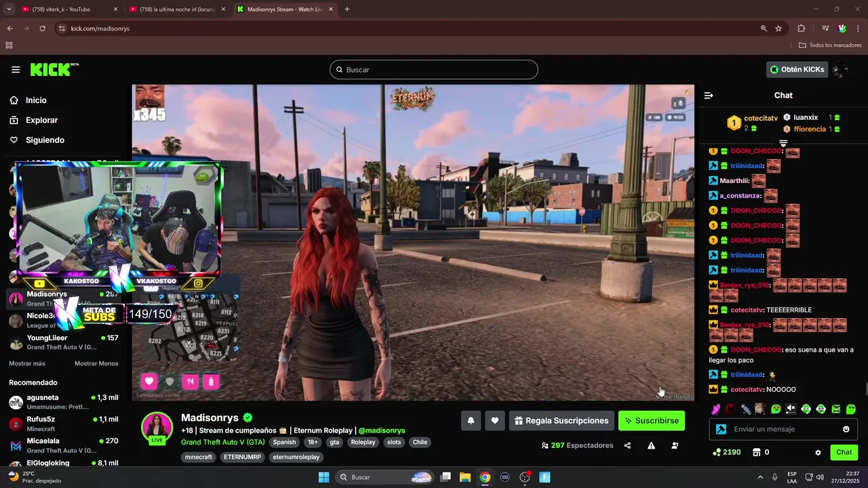Open the weather widget in the taskbar
The width and height of the screenshot is (868, 488).
tap(34, 477)
